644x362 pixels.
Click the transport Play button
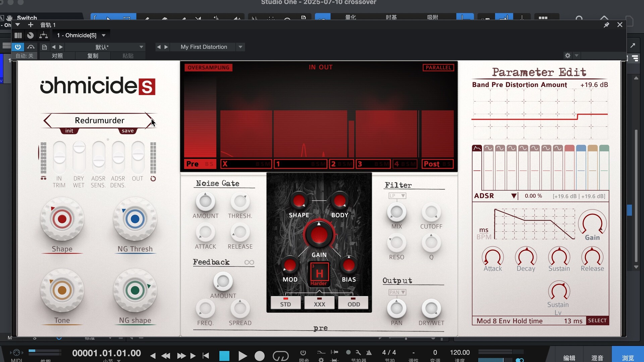tap(243, 356)
